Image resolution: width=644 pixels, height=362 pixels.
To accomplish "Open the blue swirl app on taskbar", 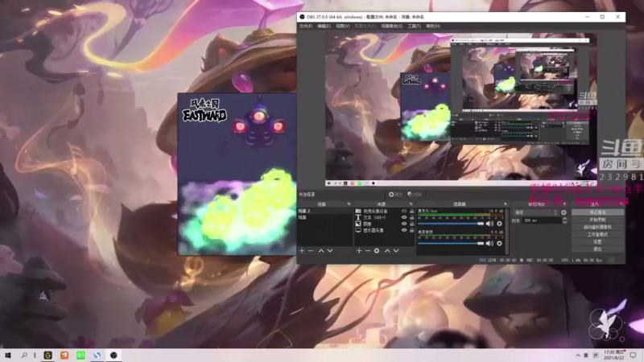I will coord(97,355).
